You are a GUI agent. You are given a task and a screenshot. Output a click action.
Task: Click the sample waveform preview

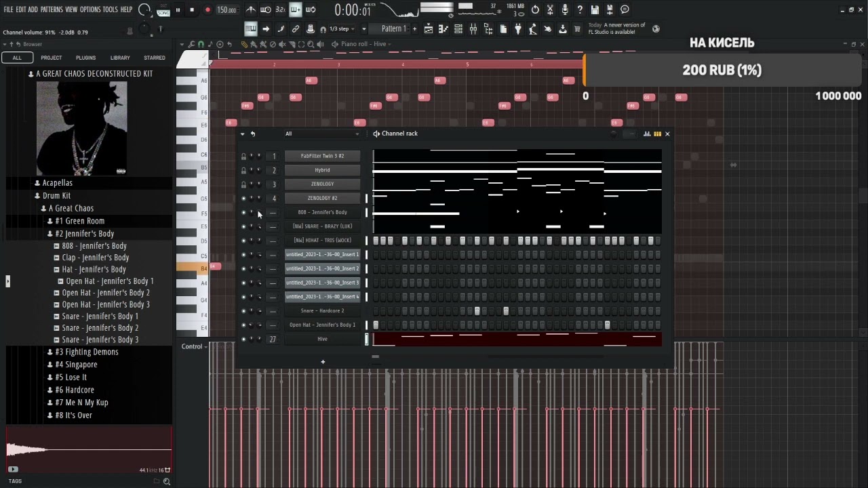(88, 449)
